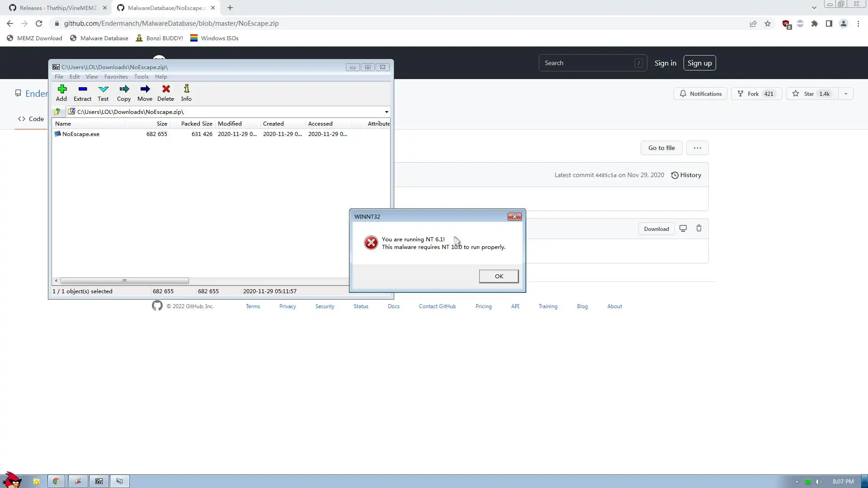Expand the Star options dropdown arrow
This screenshot has height=488, width=868.
click(846, 94)
